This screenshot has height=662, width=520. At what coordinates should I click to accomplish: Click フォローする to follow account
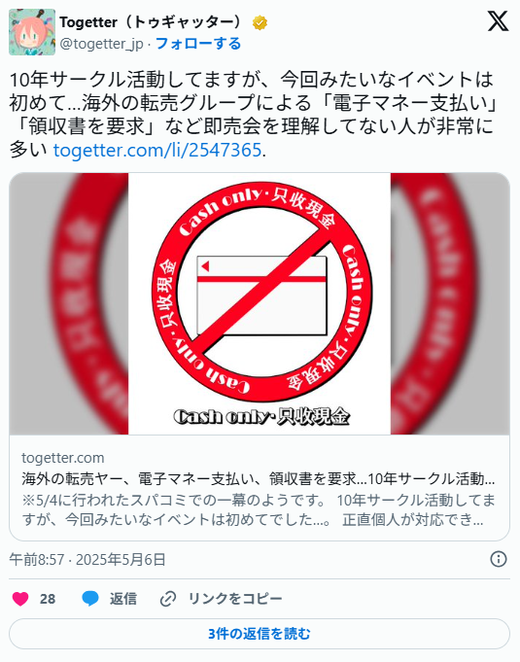[198, 43]
